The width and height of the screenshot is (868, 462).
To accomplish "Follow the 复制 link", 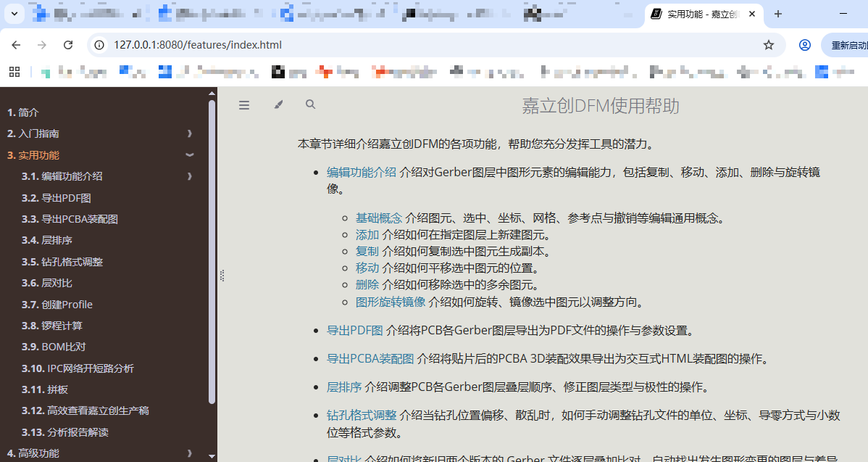I will [367, 252].
